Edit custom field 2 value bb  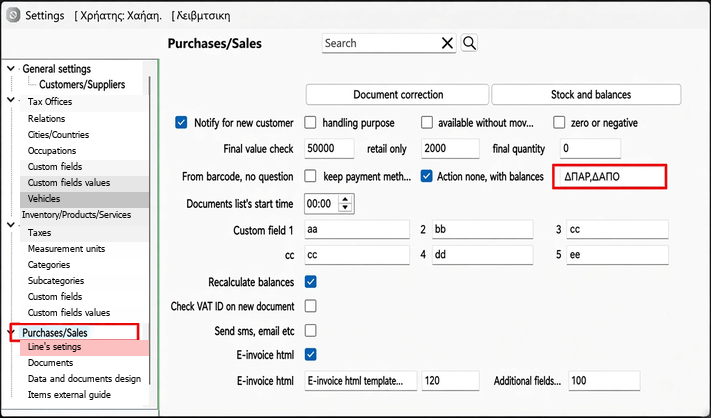tap(482, 229)
